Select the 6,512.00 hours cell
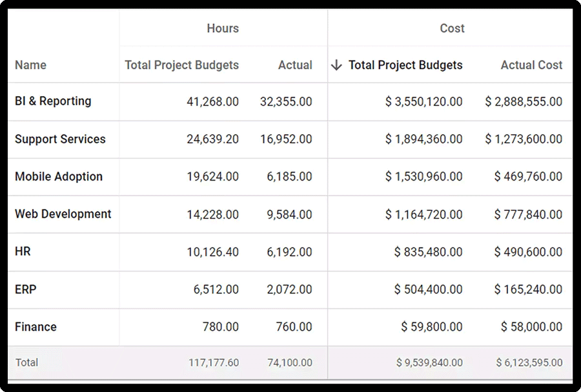581x392 pixels. click(x=216, y=289)
